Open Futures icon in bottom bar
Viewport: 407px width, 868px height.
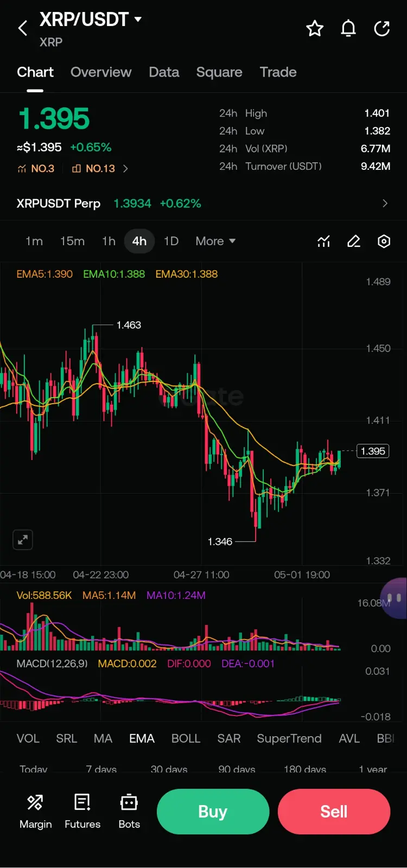[x=82, y=802]
